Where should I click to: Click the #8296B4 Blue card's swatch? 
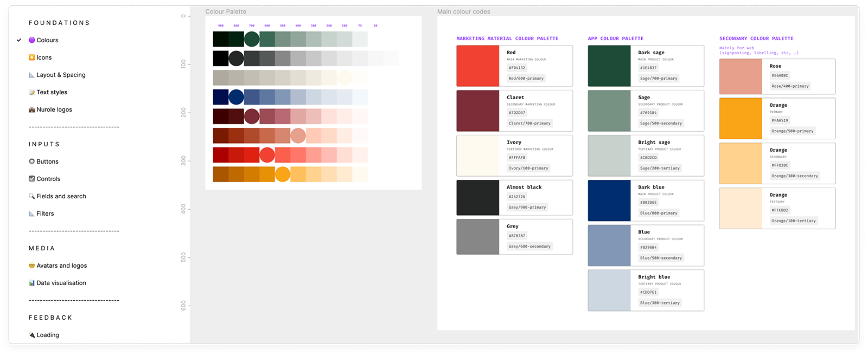click(609, 245)
